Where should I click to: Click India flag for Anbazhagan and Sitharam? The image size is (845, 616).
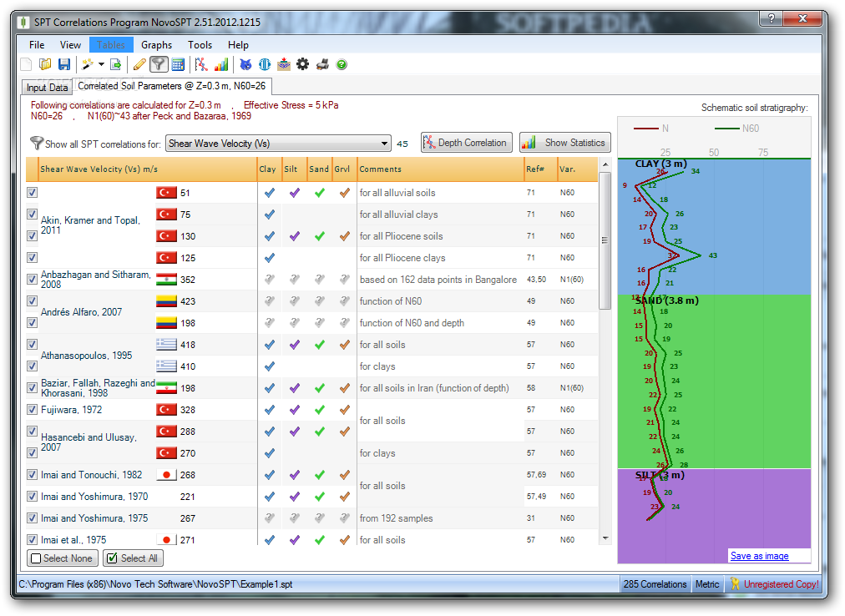pos(166,280)
